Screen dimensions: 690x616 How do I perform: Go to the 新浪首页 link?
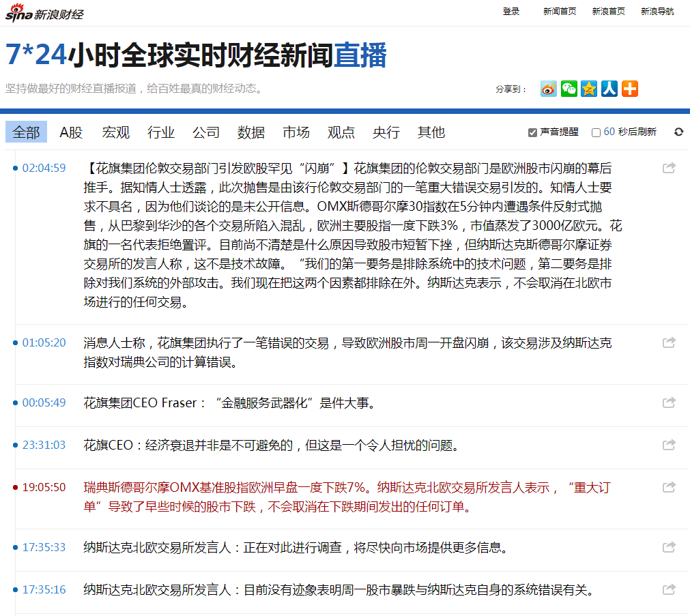609,12
